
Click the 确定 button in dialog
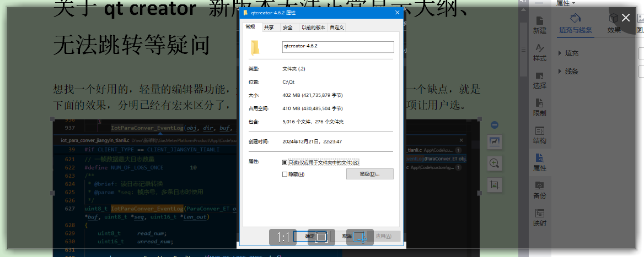click(310, 236)
